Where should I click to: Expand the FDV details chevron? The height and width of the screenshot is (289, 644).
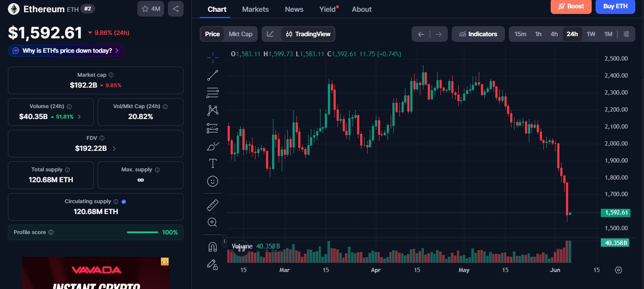114,149
